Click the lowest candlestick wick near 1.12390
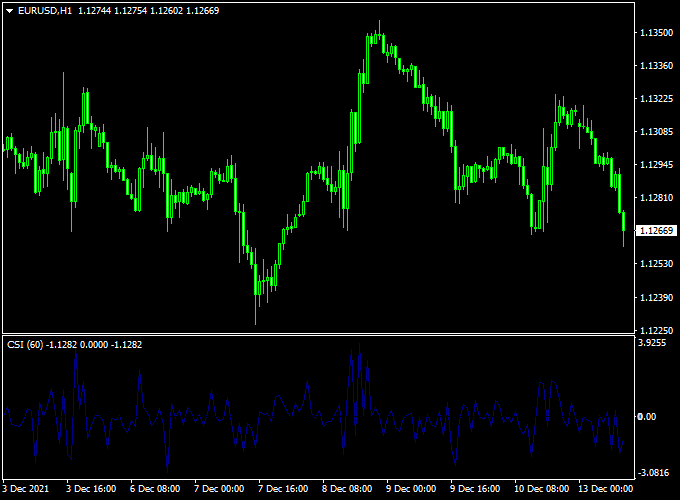The width and height of the screenshot is (680, 500). point(257,310)
